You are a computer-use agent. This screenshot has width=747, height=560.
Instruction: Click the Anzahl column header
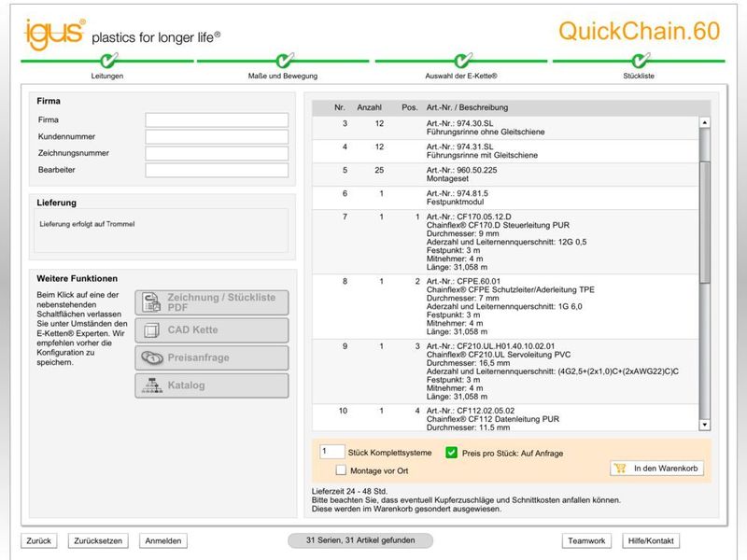(369, 107)
